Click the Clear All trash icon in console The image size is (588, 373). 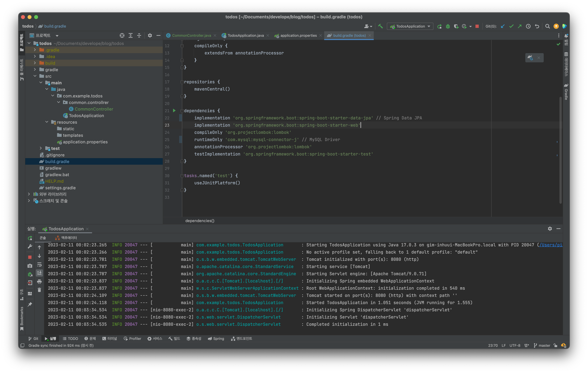pos(39,290)
